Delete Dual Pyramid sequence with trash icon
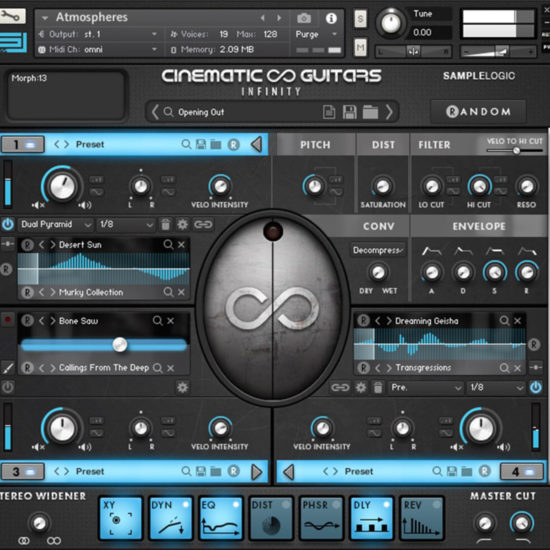The image size is (550, 550). [x=166, y=224]
